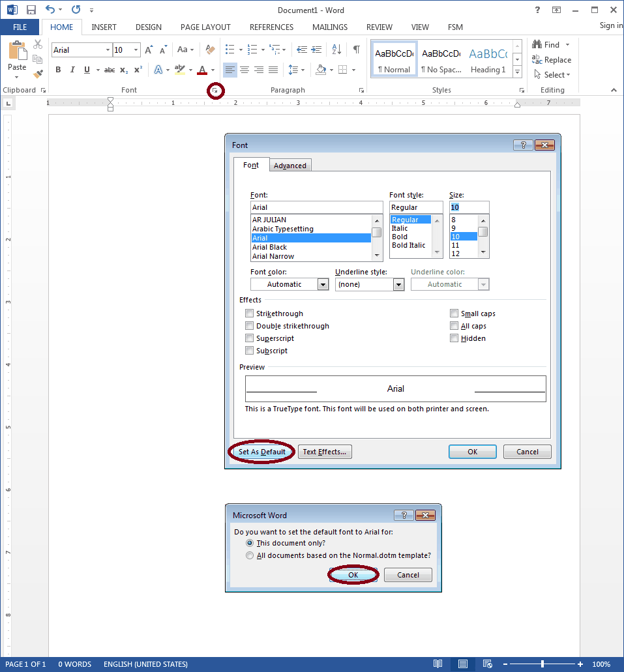Align text right
Viewport: 624px width, 672px height.
259,70
